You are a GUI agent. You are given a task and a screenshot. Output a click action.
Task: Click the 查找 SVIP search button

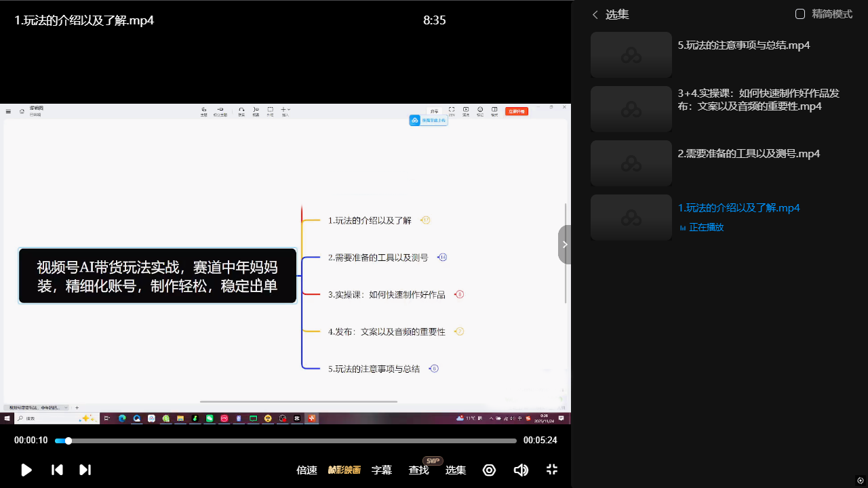click(418, 470)
